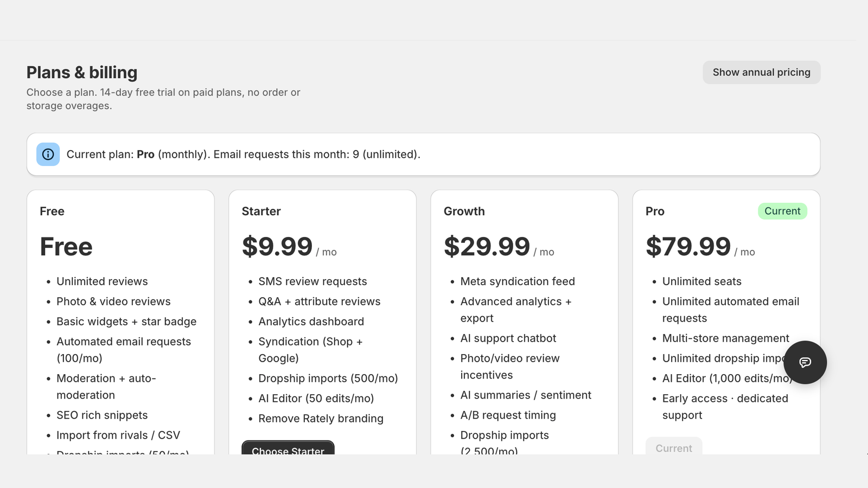Click the $29.99 Growth price
Viewport: 868px width, 488px height.
click(x=487, y=247)
